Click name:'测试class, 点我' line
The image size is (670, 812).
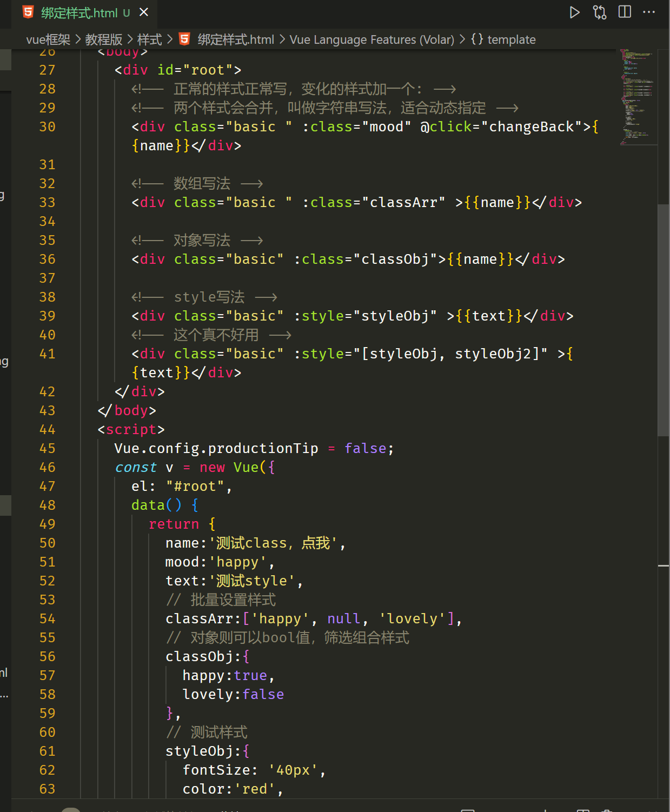click(x=255, y=543)
